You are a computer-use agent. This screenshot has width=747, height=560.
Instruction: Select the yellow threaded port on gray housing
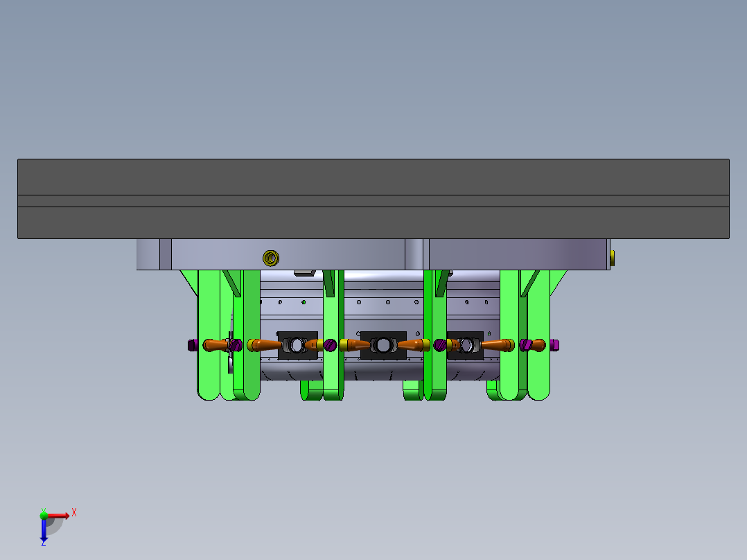pos(270,259)
